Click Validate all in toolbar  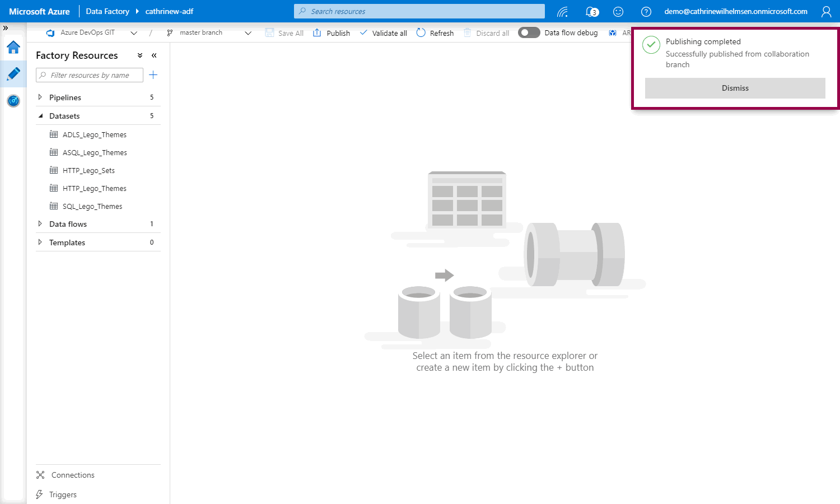click(x=384, y=33)
